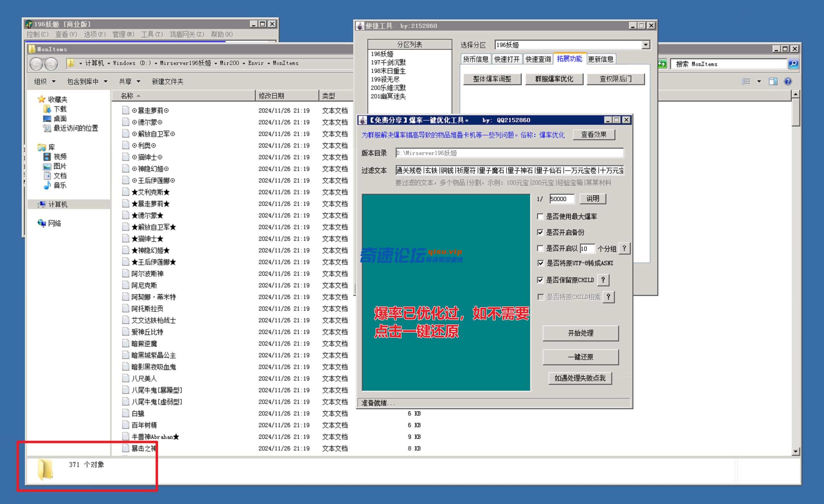Toggle 是否开启备份 checkbox
This screenshot has width=824, height=504.
coord(540,232)
